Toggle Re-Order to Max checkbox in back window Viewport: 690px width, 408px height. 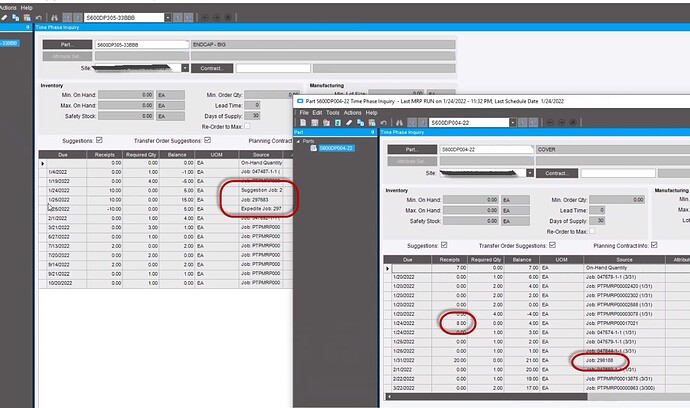pyautogui.click(x=247, y=126)
